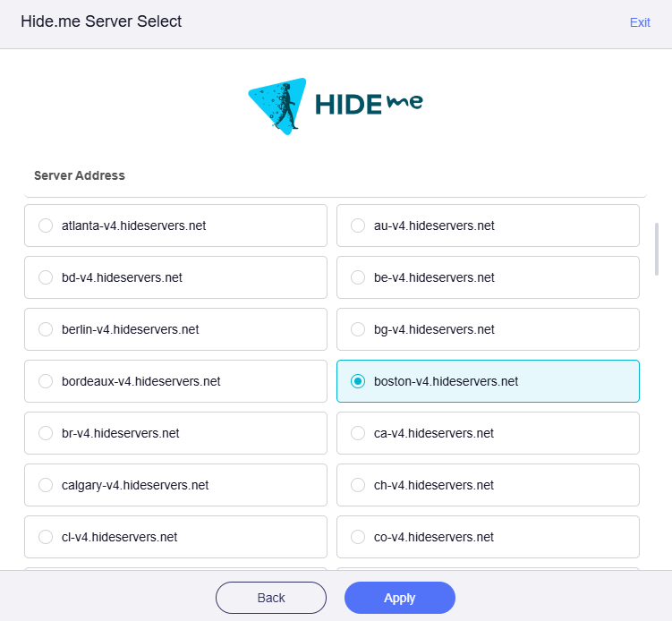Select br-v4.hideservers.net server
Viewport: 672px width, 621px height.
pos(46,433)
